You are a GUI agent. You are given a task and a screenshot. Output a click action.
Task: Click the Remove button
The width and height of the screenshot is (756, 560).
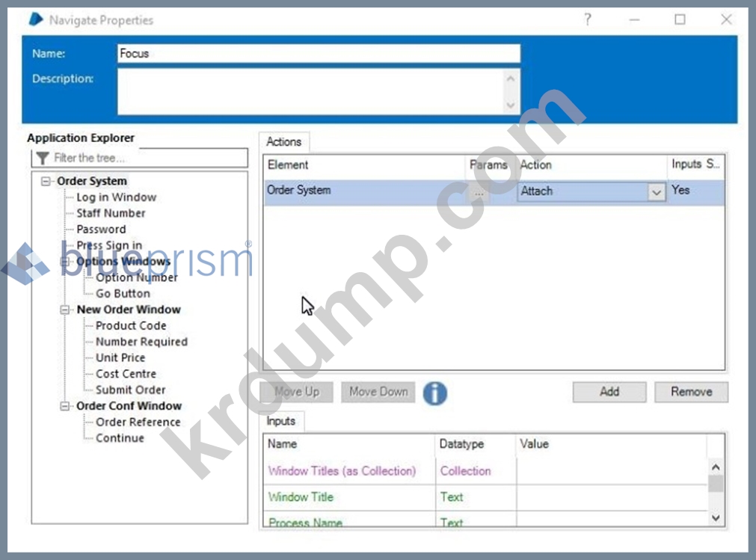690,392
